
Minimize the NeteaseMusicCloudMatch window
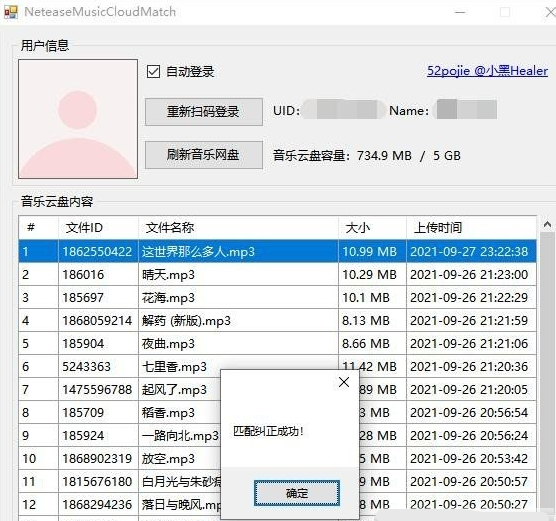tap(460, 12)
